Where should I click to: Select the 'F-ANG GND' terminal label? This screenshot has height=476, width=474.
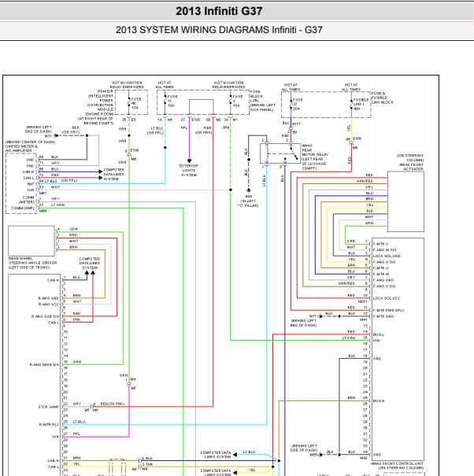tap(383, 280)
